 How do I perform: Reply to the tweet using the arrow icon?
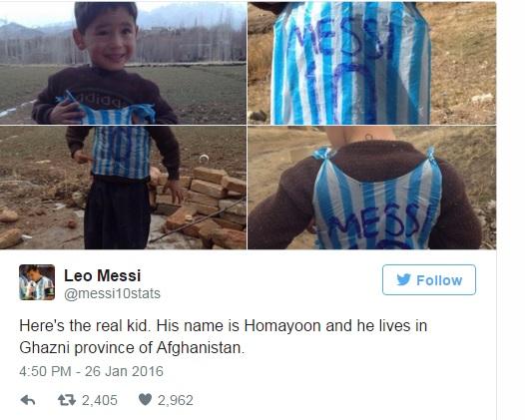coord(28,400)
